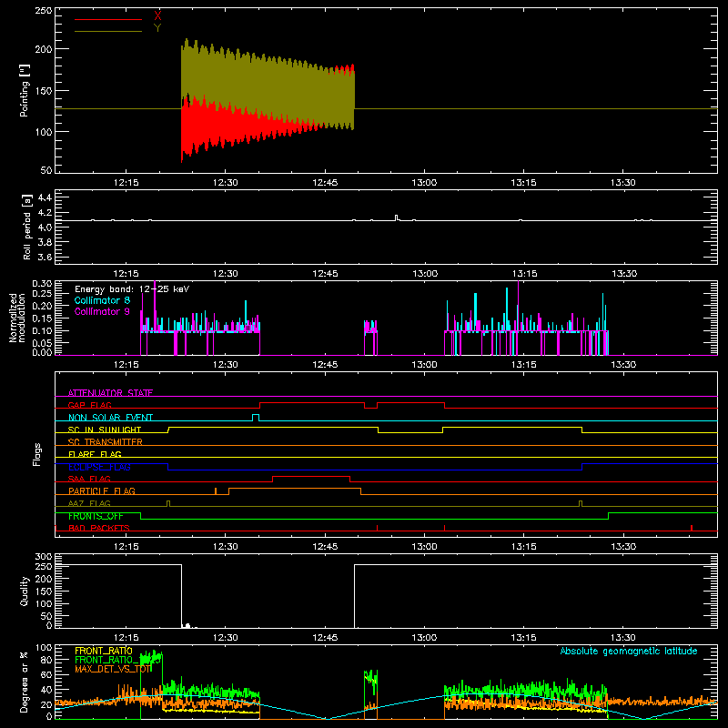Select the green FRONT_RATIO_ legend entry
The image size is (728, 728).
(x=107, y=660)
